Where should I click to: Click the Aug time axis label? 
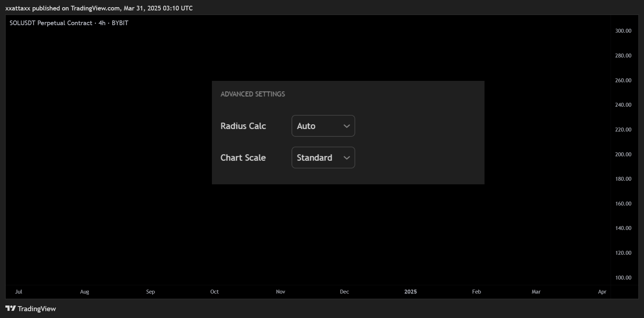click(x=84, y=292)
